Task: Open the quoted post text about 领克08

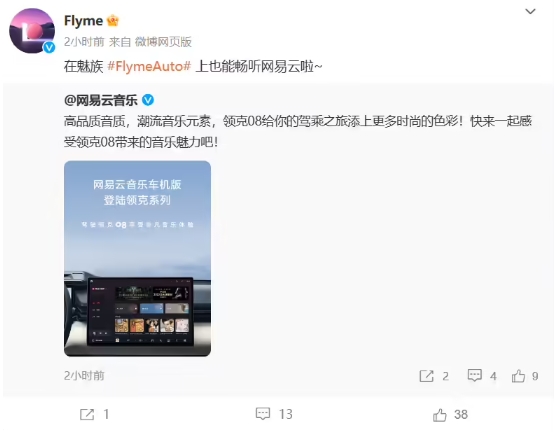Action: (298, 131)
